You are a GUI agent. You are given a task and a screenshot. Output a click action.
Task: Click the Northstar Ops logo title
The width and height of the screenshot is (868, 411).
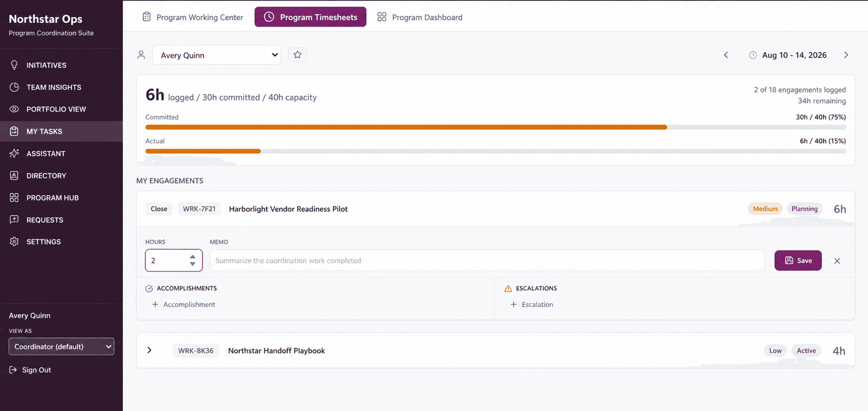coord(46,19)
